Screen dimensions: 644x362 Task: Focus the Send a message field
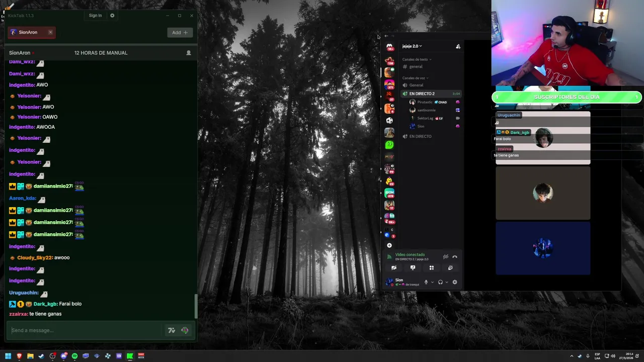pyautogui.click(x=86, y=330)
